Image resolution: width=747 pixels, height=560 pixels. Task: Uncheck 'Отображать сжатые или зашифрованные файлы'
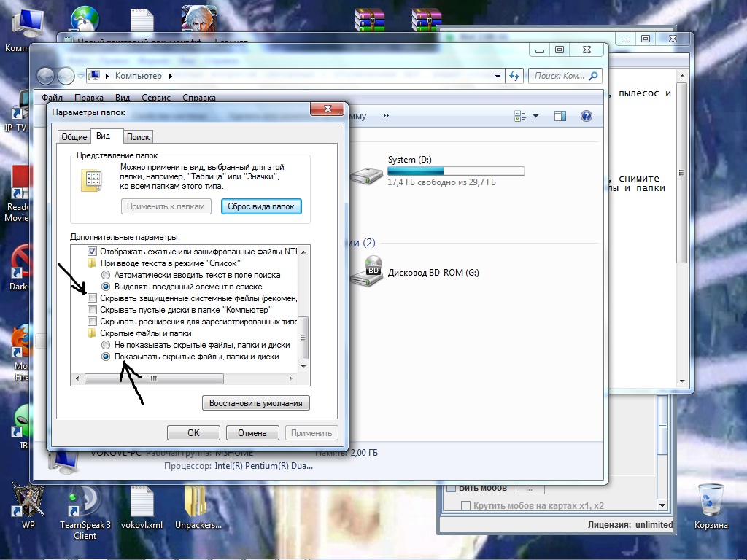pos(93,252)
